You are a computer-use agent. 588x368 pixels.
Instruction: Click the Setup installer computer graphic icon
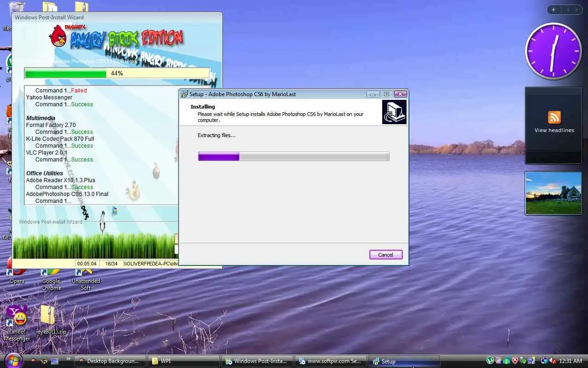394,112
